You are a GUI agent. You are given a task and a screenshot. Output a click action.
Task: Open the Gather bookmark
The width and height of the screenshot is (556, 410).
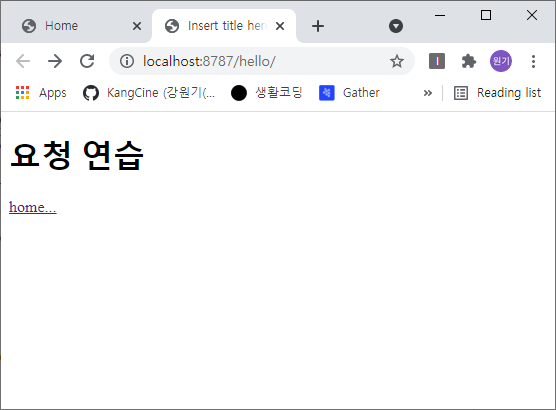tap(349, 93)
